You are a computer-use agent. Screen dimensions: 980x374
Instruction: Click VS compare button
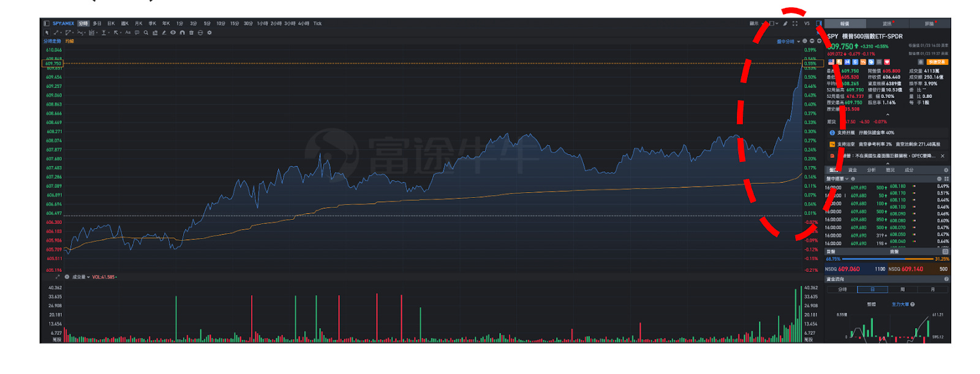[x=807, y=23]
